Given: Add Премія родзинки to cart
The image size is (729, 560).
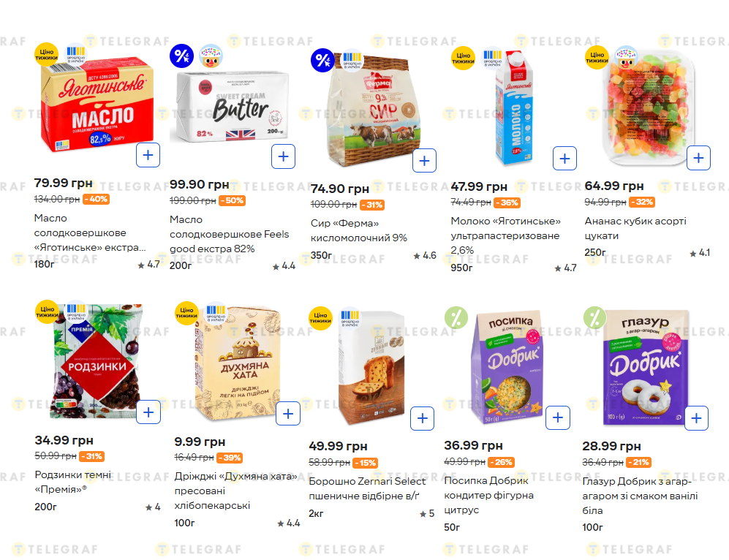Looking at the screenshot, I should 148,412.
